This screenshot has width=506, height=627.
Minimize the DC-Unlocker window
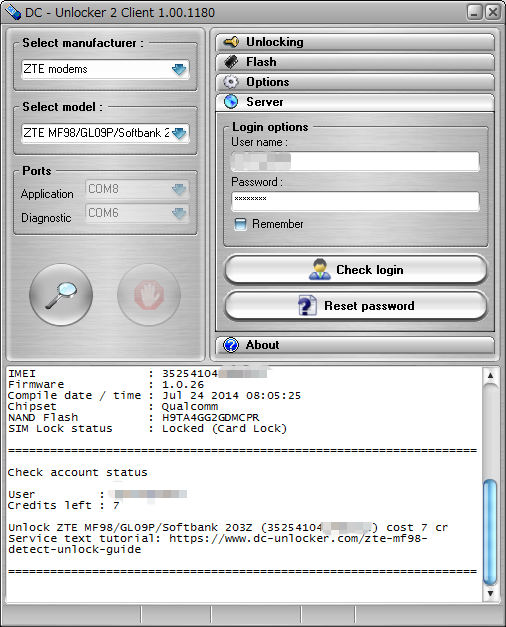(x=474, y=12)
